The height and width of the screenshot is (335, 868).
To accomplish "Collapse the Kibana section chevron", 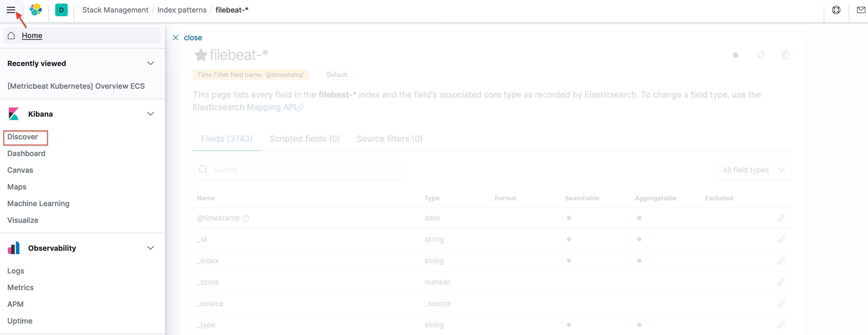I will click(x=151, y=114).
